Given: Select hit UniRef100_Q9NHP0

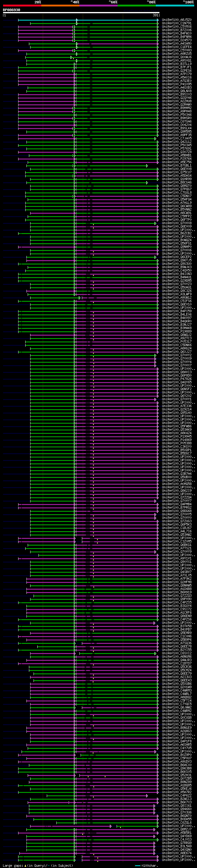Looking at the screenshot, I should [177, 247].
